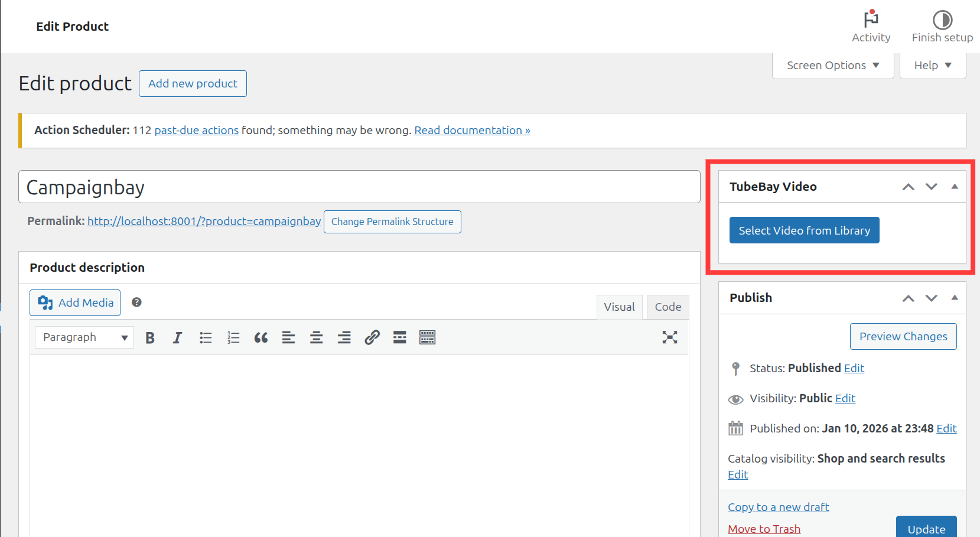Image resolution: width=980 pixels, height=537 pixels.
Task: Click Select Video from Library button
Action: click(x=804, y=230)
